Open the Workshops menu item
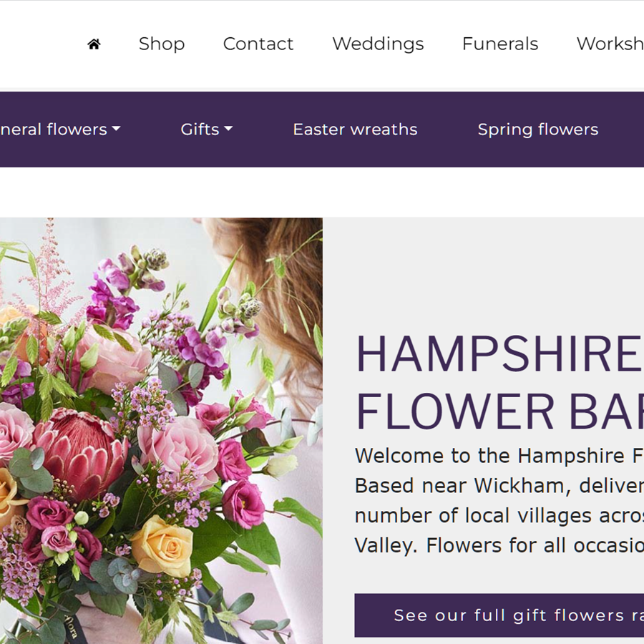The image size is (644, 644). coord(610,44)
